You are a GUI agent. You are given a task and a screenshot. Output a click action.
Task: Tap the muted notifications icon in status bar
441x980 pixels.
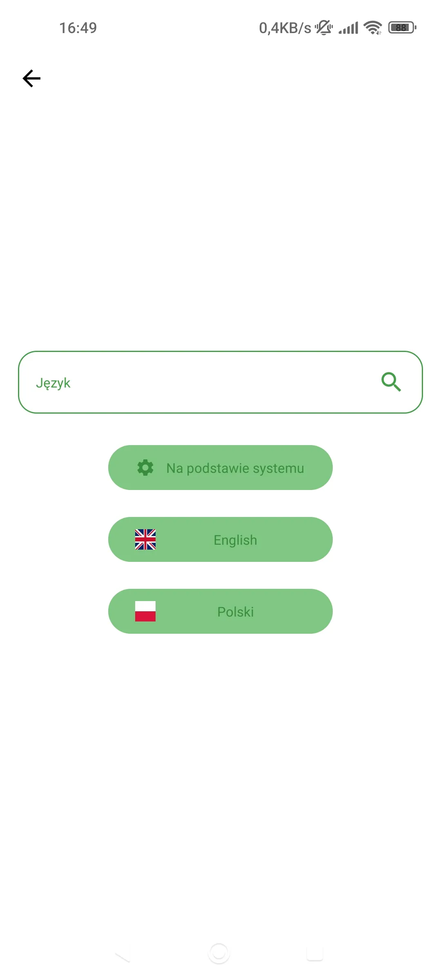[323, 27]
